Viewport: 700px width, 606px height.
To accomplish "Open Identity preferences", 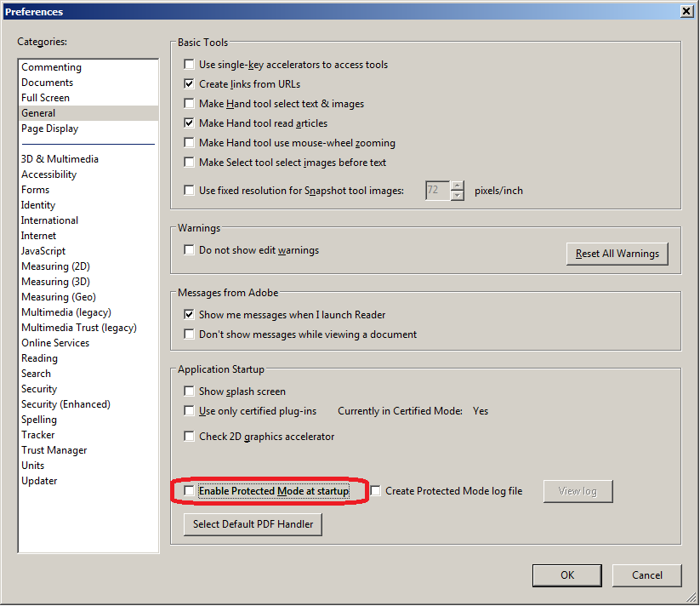I will 88,205.
